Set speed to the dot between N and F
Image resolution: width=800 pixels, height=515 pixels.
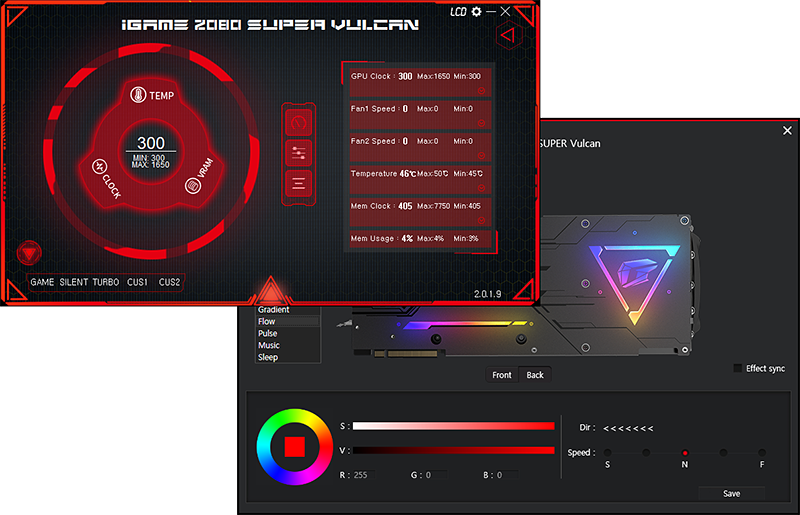[723, 453]
